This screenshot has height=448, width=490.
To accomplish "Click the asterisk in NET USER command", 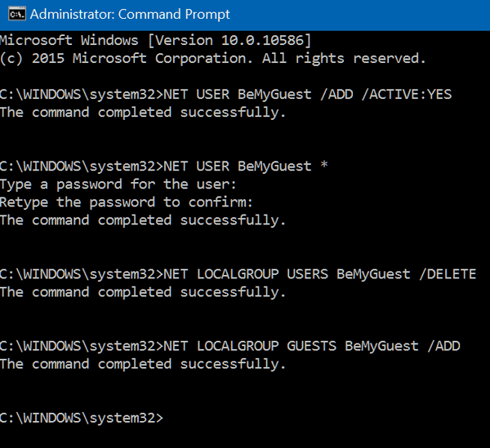I will (x=324, y=165).
